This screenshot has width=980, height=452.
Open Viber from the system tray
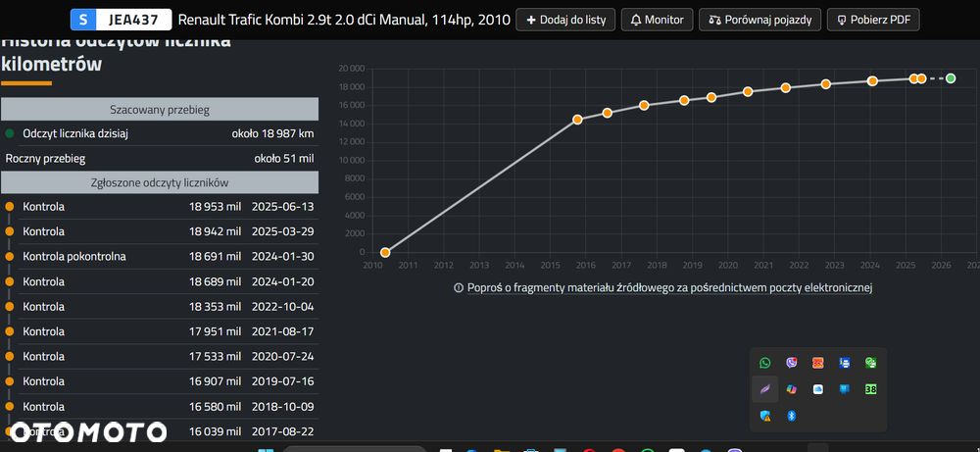(x=791, y=363)
